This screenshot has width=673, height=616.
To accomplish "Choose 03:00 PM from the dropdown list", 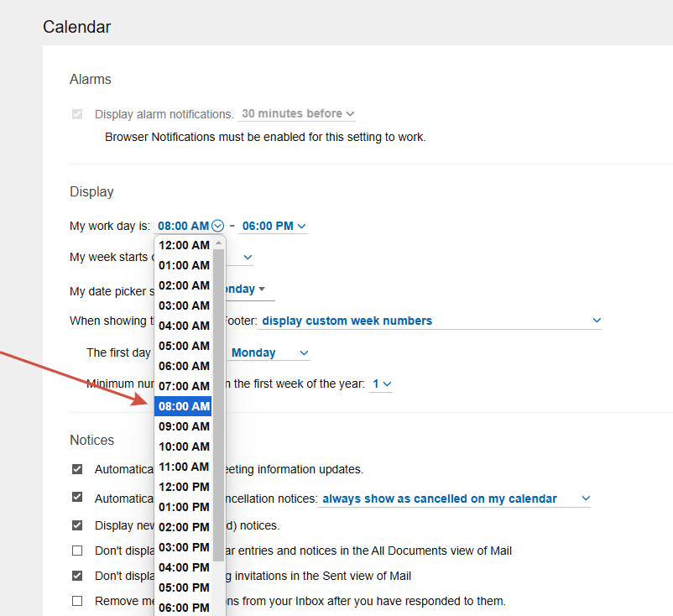I will pyautogui.click(x=184, y=547).
